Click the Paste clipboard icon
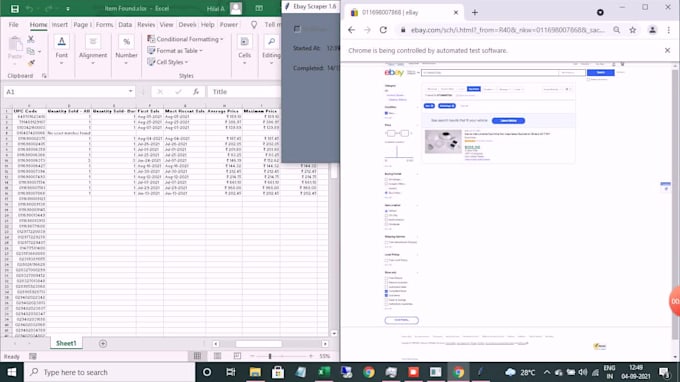Screen dimensions: 680x382 point(15,45)
